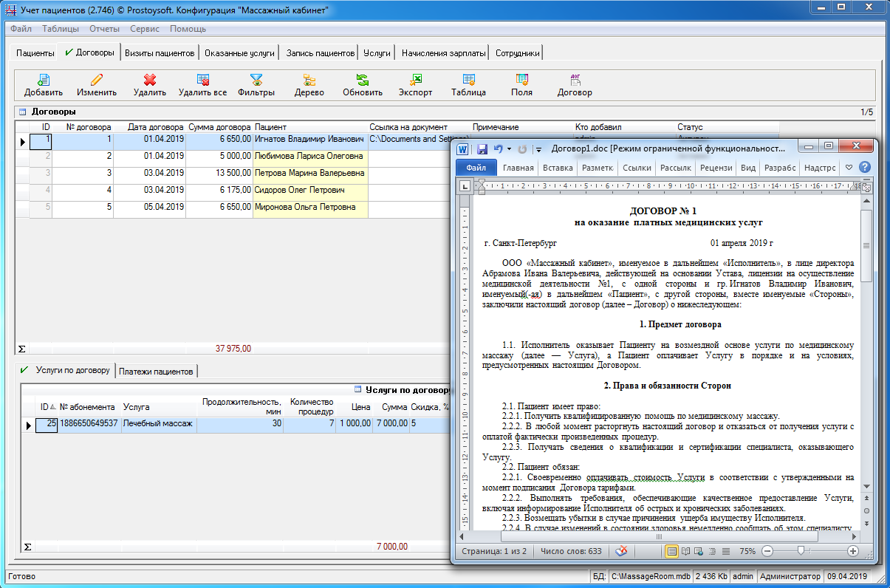Toggle the ruler button above Word's vertical scrollbar

click(866, 188)
